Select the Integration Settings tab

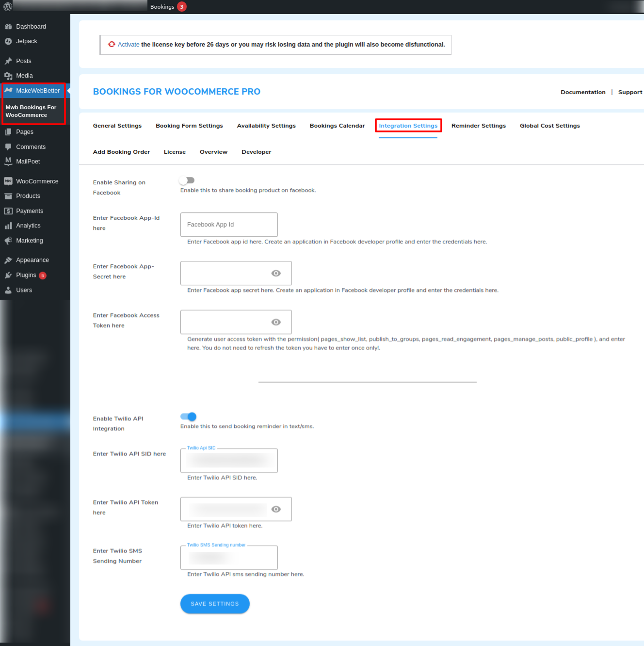pos(408,126)
